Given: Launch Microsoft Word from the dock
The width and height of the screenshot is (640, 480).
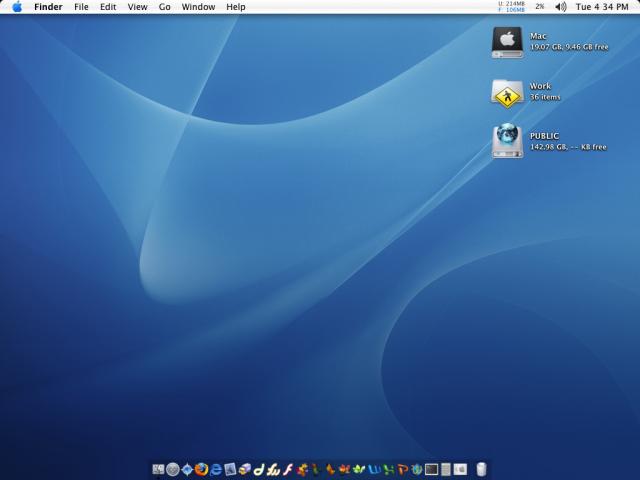Looking at the screenshot, I should pyautogui.click(x=374, y=469).
